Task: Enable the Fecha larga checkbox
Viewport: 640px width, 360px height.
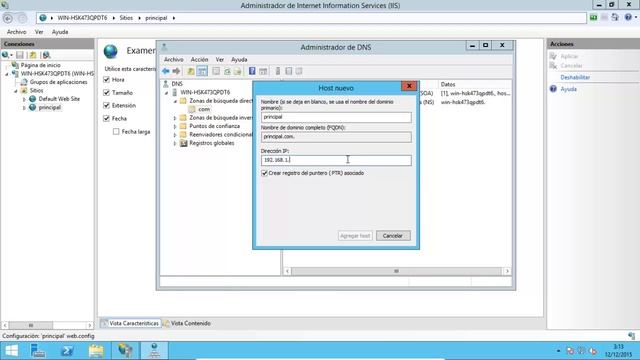Action: [116, 131]
